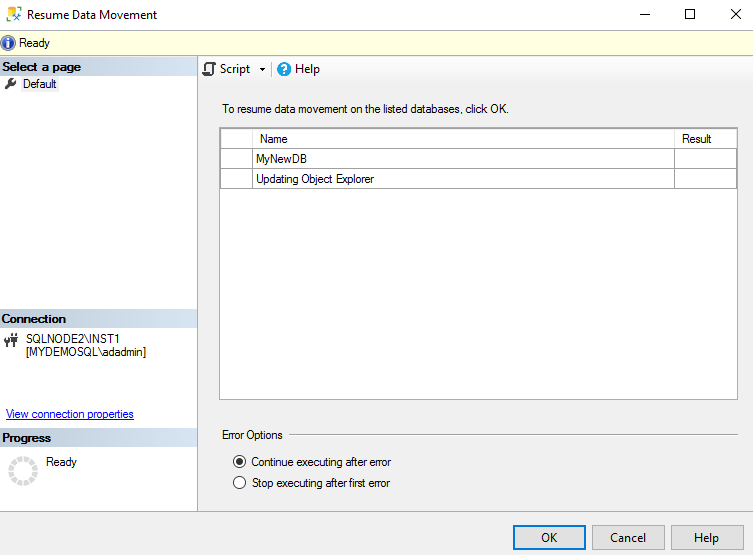Select Stop executing after first error
The image size is (753, 555).
(x=239, y=483)
